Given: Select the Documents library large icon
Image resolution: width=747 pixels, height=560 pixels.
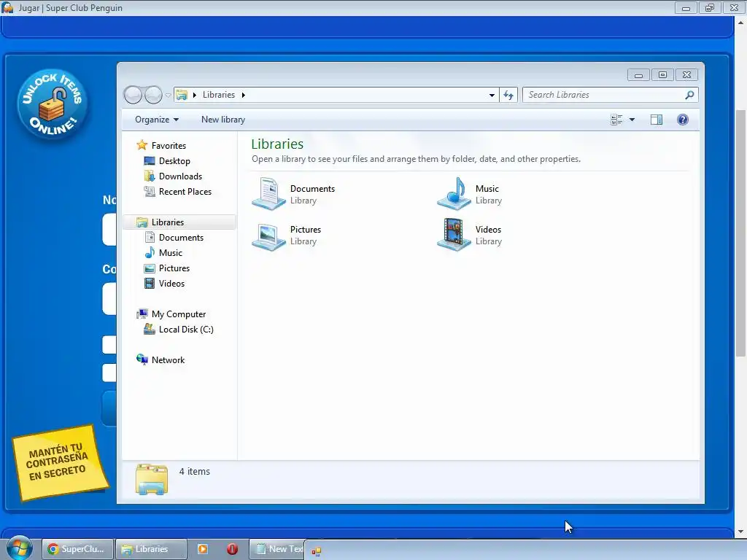Looking at the screenshot, I should click(x=268, y=193).
